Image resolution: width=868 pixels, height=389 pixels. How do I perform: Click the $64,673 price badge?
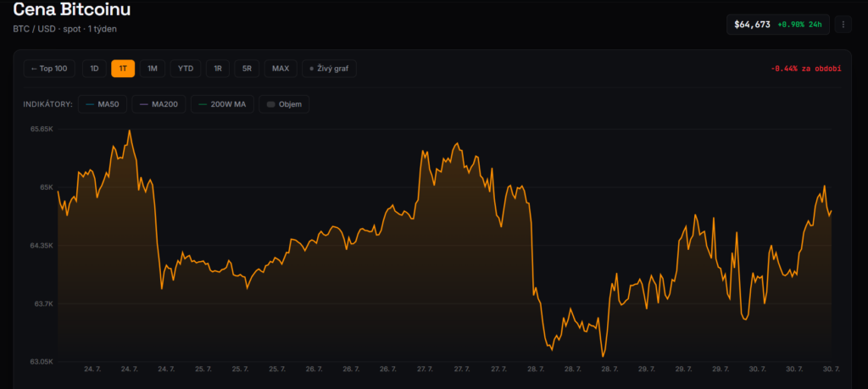coord(778,25)
